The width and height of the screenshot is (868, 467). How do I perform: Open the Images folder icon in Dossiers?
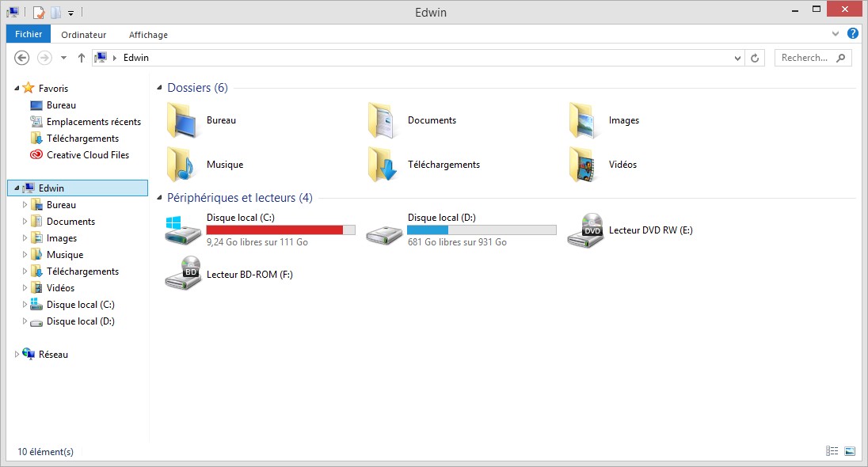click(584, 120)
